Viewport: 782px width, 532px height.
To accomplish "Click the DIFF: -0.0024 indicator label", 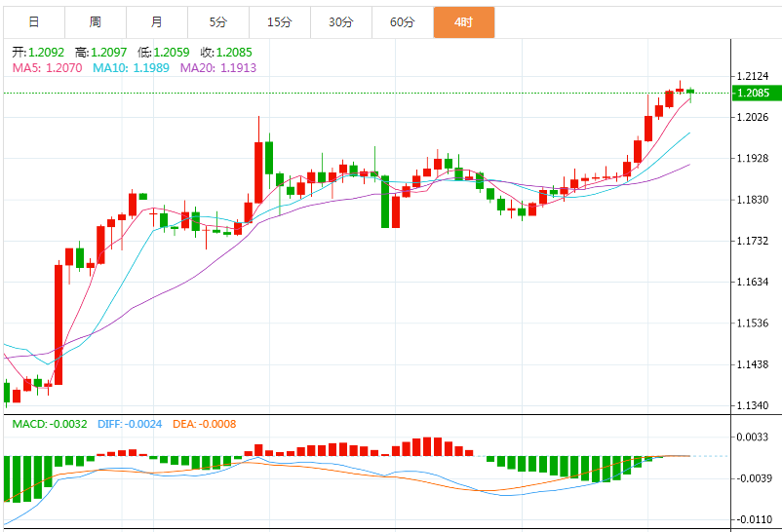I will (130, 424).
